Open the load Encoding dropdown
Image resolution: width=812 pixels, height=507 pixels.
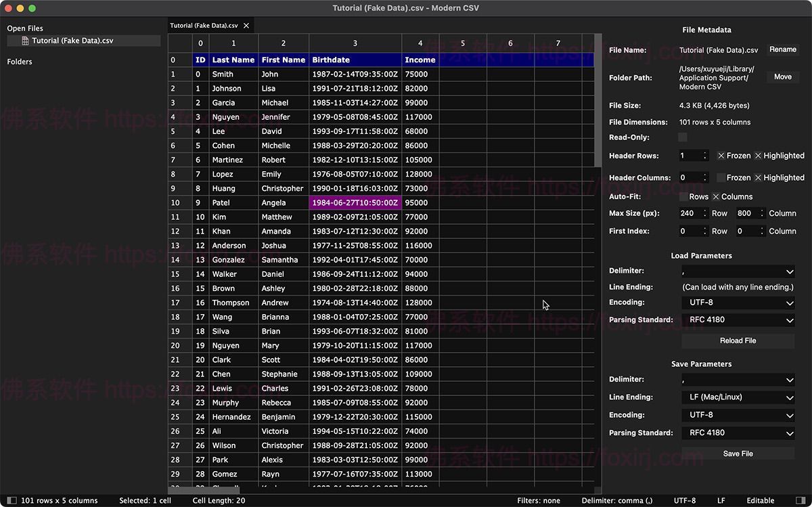pyautogui.click(x=738, y=302)
